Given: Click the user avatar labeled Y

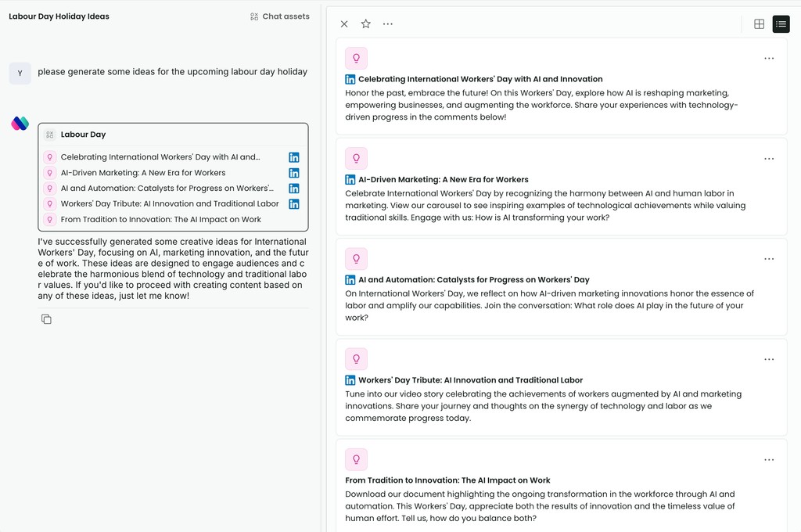Looking at the screenshot, I should pos(20,73).
